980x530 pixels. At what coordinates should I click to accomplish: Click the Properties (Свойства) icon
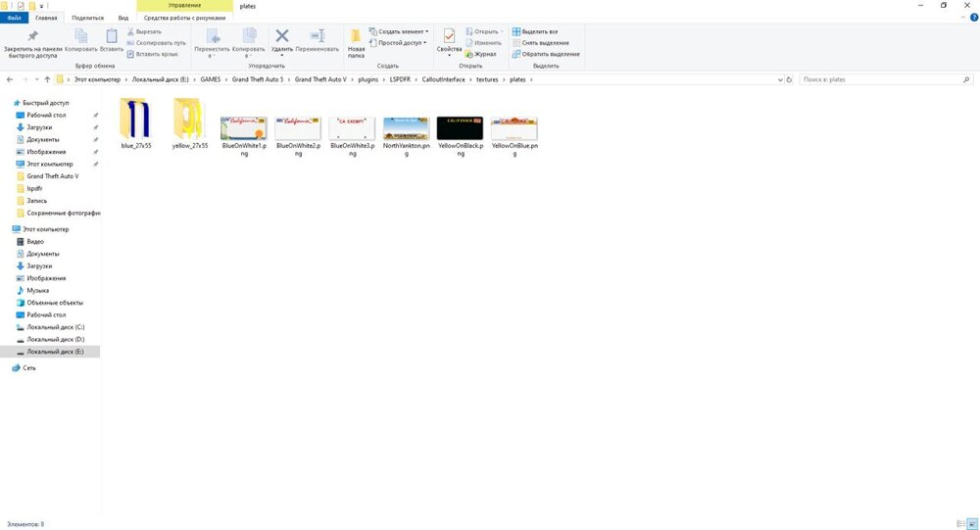pyautogui.click(x=449, y=36)
